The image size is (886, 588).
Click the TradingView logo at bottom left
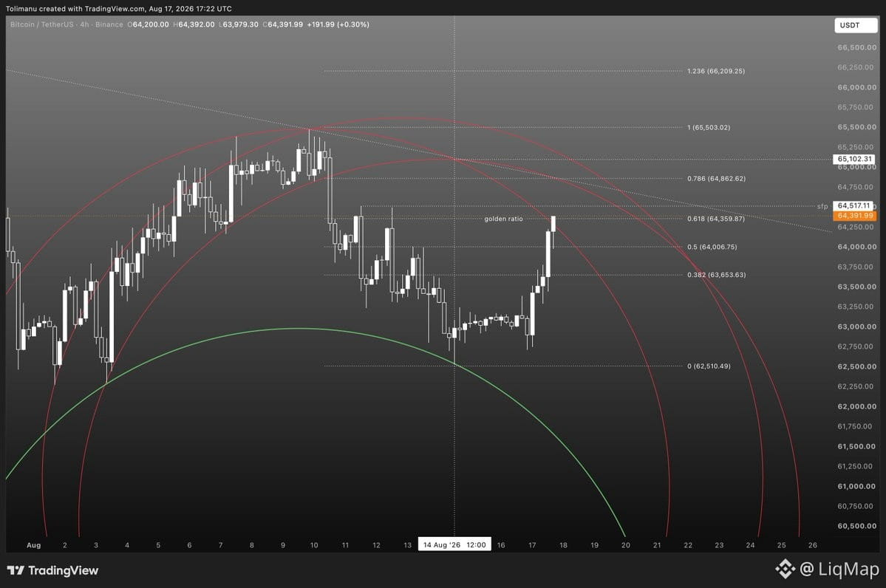pyautogui.click(x=52, y=570)
